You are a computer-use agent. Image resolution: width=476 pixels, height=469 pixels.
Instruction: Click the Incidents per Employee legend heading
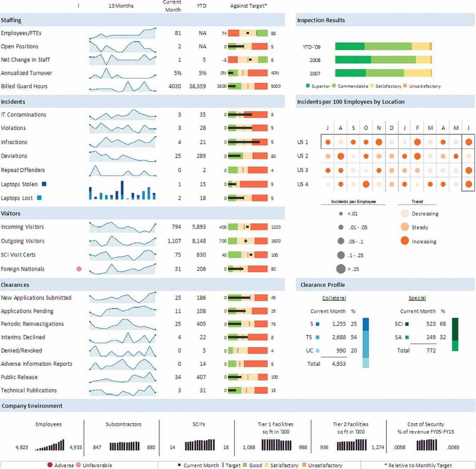tap(353, 201)
